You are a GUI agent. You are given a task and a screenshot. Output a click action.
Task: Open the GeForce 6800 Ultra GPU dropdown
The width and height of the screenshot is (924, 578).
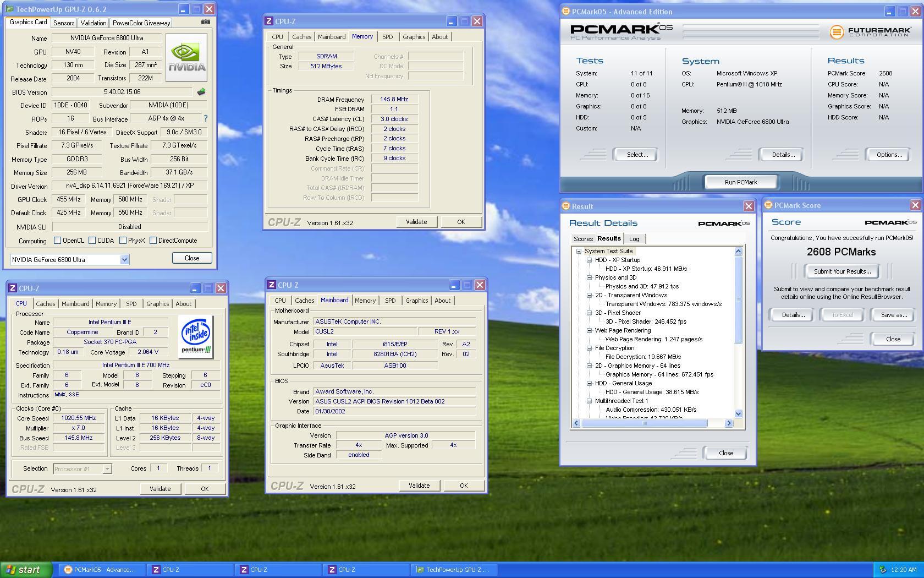coord(124,259)
